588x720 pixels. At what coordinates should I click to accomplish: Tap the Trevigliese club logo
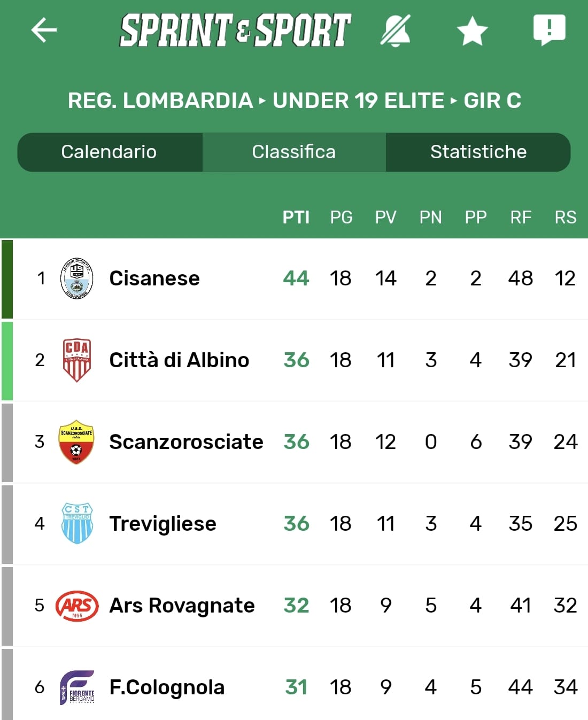pos(77,523)
